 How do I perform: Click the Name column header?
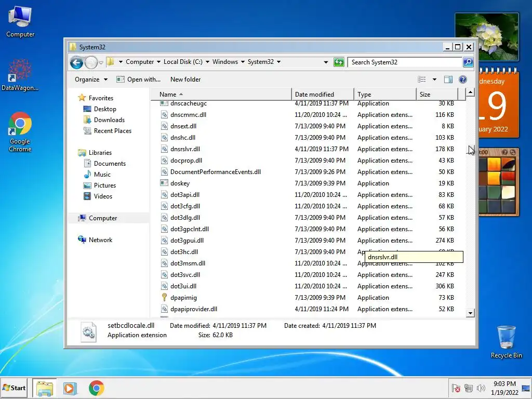[221, 95]
